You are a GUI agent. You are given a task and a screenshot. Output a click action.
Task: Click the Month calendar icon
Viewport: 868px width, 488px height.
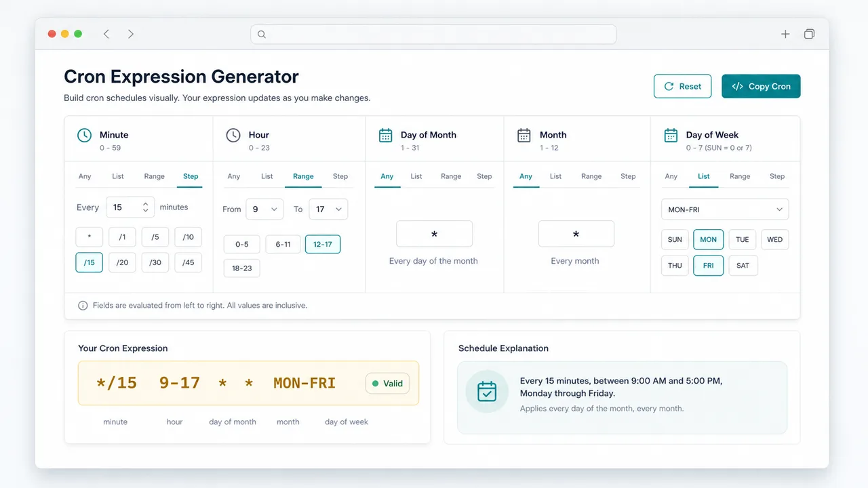coord(524,135)
